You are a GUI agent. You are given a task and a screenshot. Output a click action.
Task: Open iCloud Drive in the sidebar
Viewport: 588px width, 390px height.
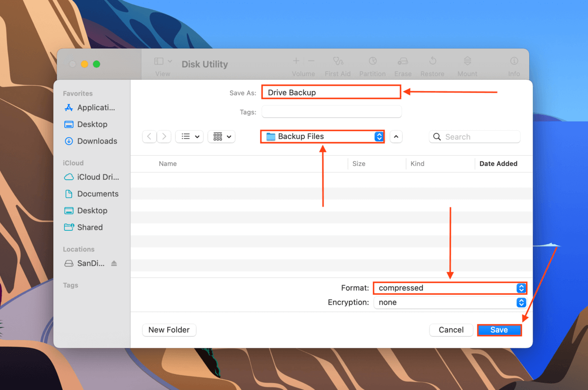[91, 177]
